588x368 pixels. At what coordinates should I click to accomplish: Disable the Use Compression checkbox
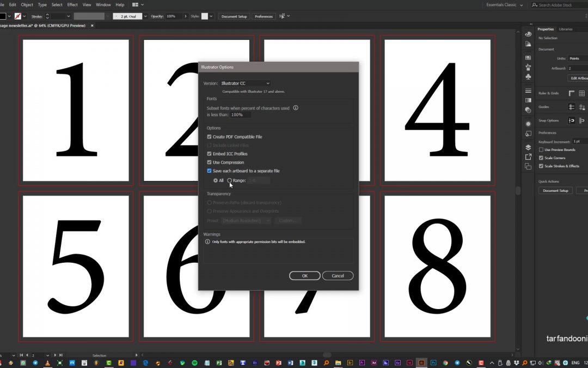coord(209,162)
